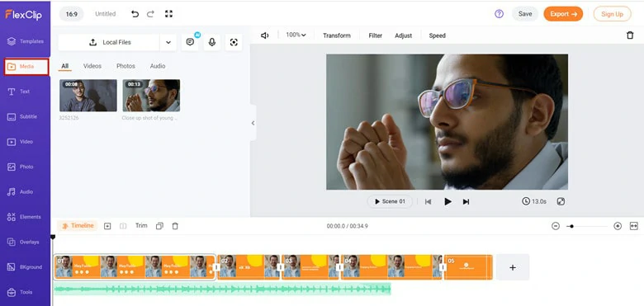The width and height of the screenshot is (644, 306).
Task: Switch to the Photos tab
Action: coord(125,66)
